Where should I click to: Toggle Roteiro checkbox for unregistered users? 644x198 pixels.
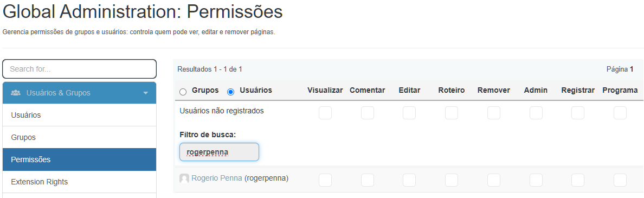[x=452, y=113]
